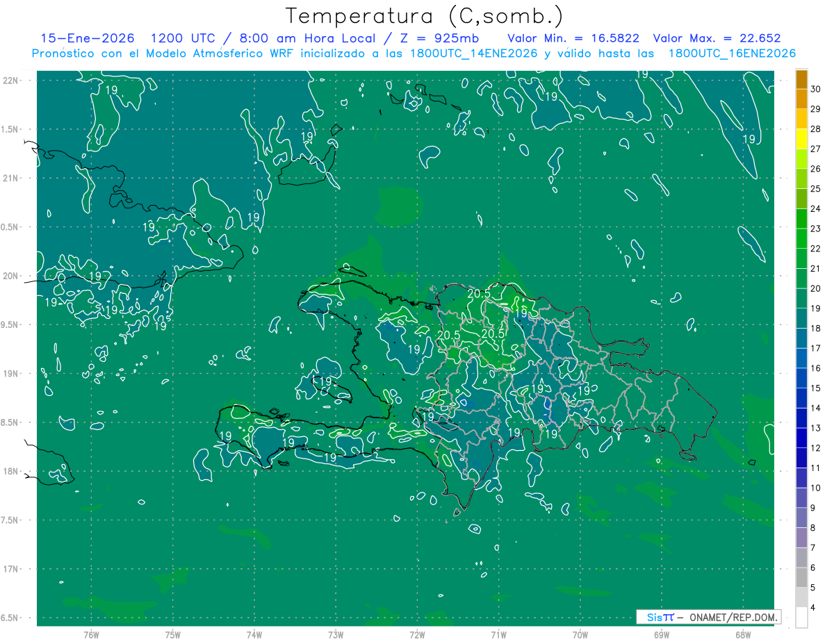This screenshot has height=644, width=834.
Task: Select the date text '15-Ene-2026'
Action: [x=88, y=39]
